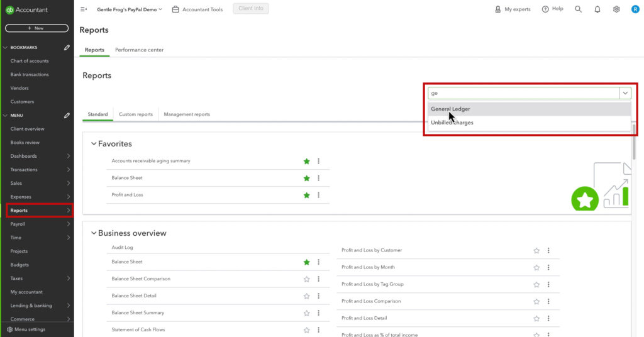The height and width of the screenshot is (337, 644).
Task: Choose Unbilled charges from search results
Action: pos(529,123)
